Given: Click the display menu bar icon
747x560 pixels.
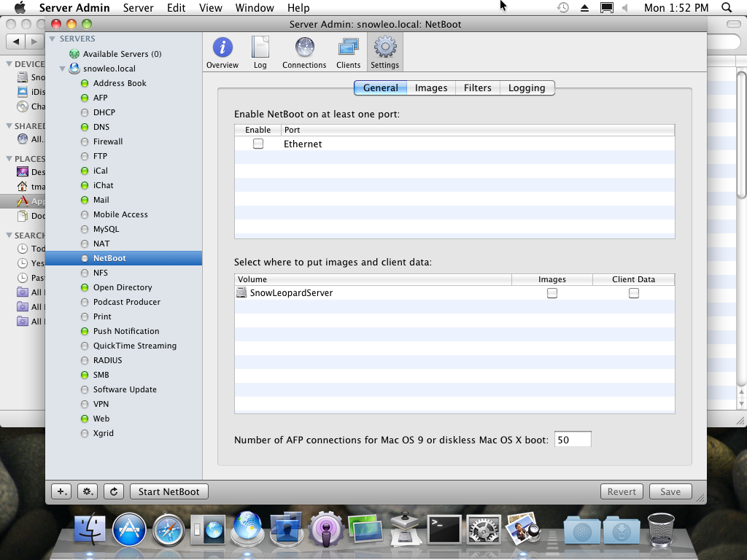Looking at the screenshot, I should coord(606,7).
